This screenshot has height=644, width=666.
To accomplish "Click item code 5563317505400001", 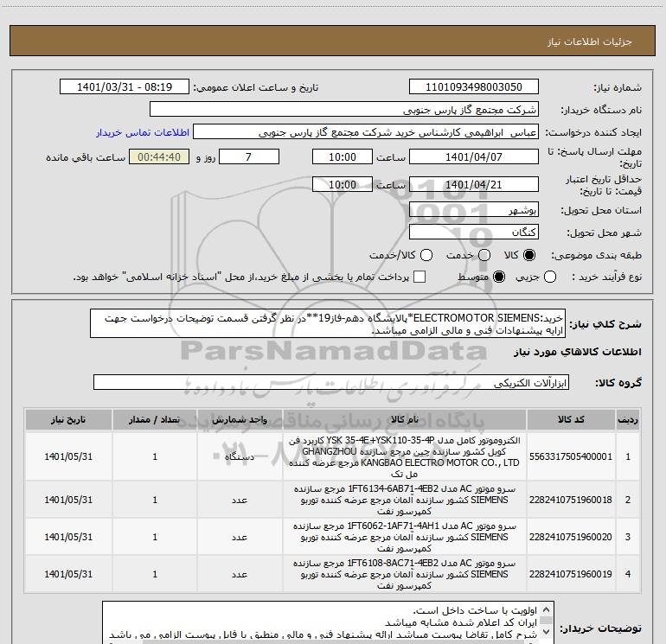I will pyautogui.click(x=571, y=456).
